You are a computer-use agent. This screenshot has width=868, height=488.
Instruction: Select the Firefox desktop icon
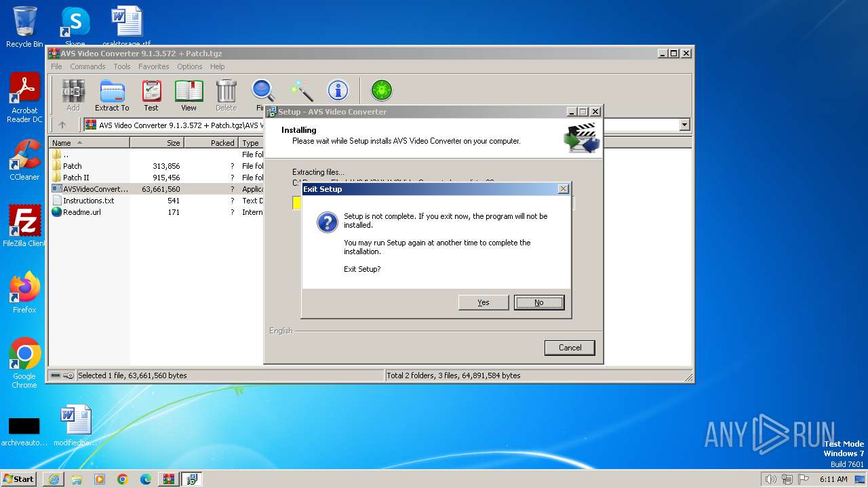[x=24, y=292]
